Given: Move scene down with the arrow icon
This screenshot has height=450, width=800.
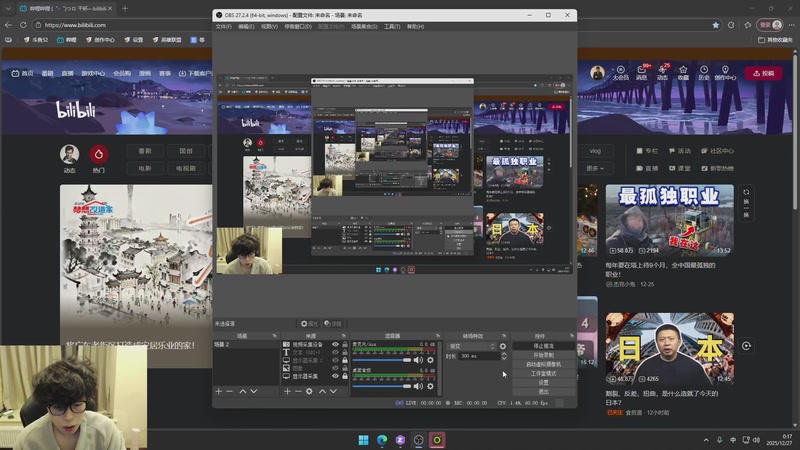Looking at the screenshot, I should point(254,391).
